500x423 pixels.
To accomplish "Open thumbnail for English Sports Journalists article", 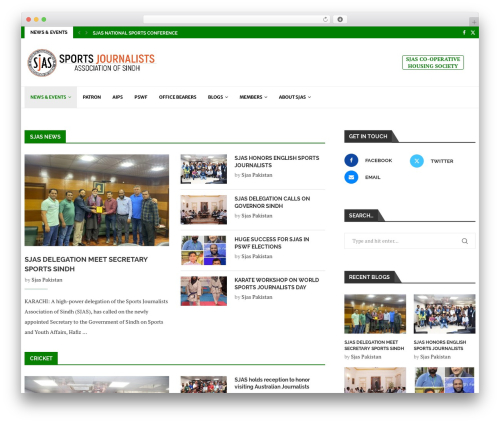I will [204, 169].
